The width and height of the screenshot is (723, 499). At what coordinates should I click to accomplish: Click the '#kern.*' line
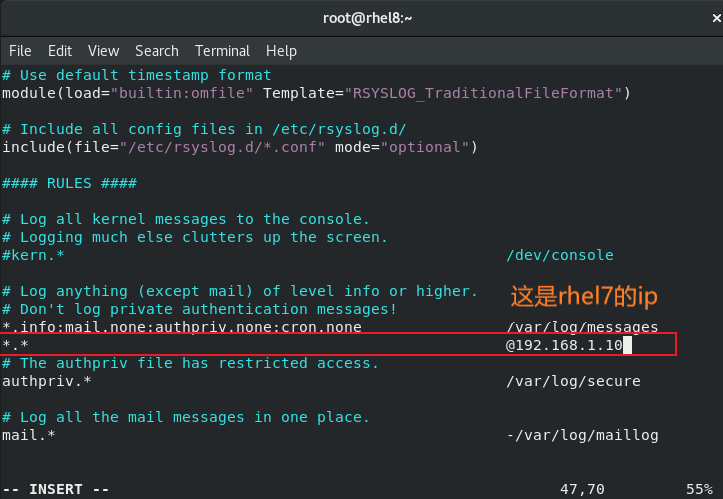point(33,255)
